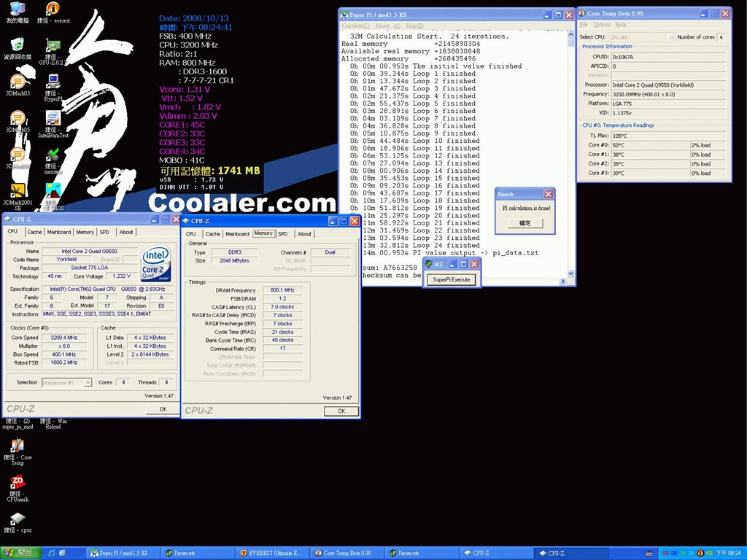Click the Processor field Intel Core 2 Quad Q9550 (Yorkfield)
This screenshot has height=560, width=747.
(x=668, y=85)
